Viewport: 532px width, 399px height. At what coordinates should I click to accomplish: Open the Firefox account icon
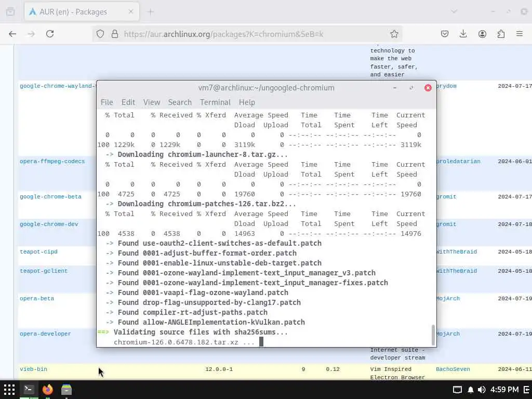tap(482, 34)
